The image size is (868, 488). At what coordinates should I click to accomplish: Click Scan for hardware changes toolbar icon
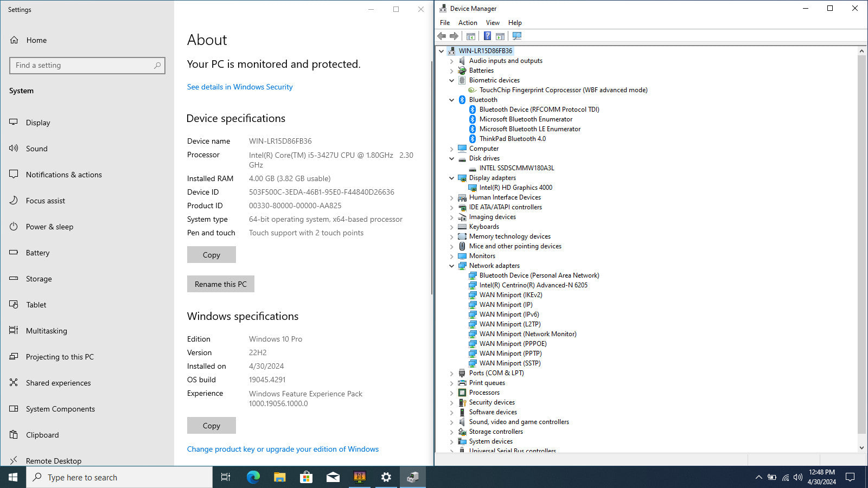point(517,36)
